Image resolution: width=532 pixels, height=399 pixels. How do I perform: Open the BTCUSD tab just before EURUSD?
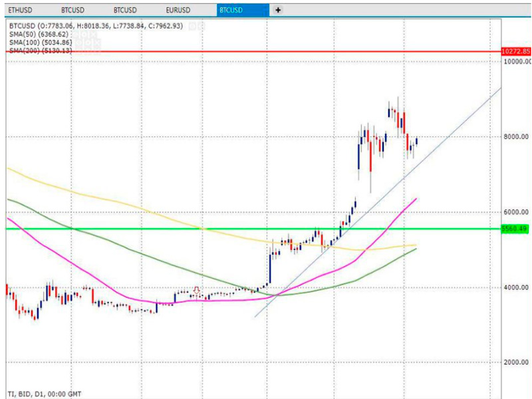click(125, 10)
